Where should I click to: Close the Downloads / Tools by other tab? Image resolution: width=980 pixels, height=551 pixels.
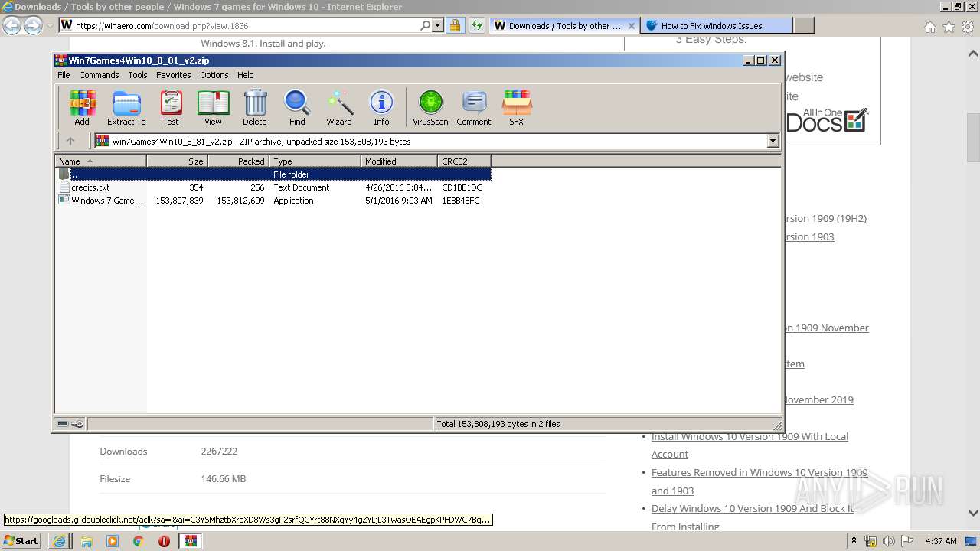(x=632, y=25)
